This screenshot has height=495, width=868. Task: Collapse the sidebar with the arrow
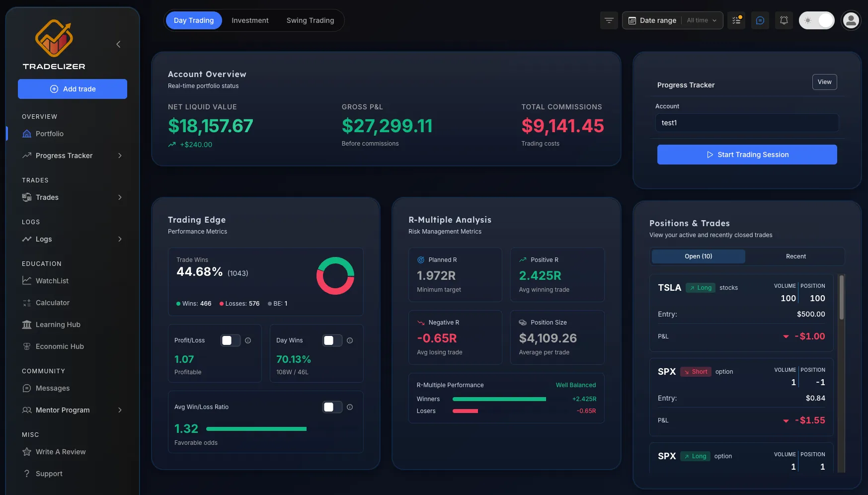coord(118,44)
